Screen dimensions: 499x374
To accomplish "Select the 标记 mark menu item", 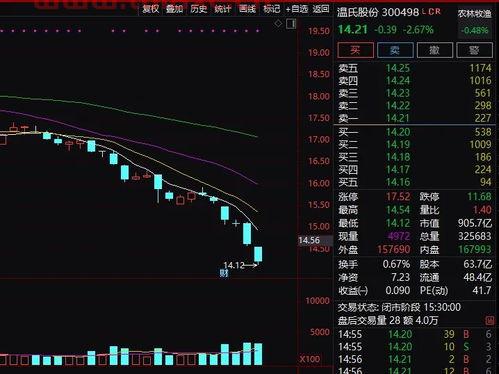I will coord(271,9).
